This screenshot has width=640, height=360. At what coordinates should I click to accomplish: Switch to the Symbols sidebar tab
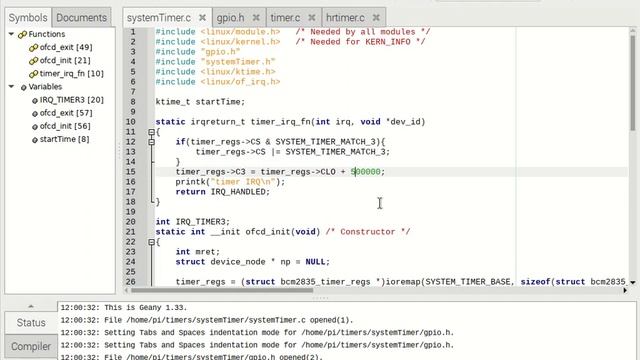(x=28, y=18)
